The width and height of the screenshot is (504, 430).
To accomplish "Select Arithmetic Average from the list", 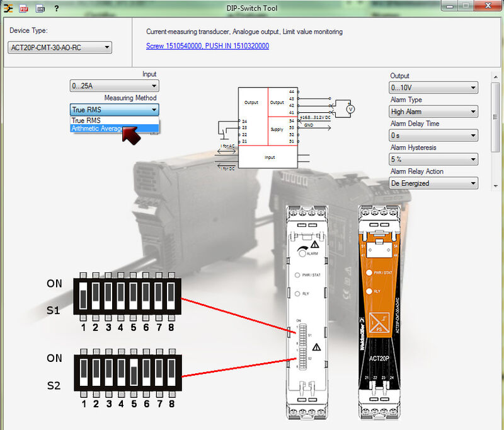I will click(x=97, y=129).
